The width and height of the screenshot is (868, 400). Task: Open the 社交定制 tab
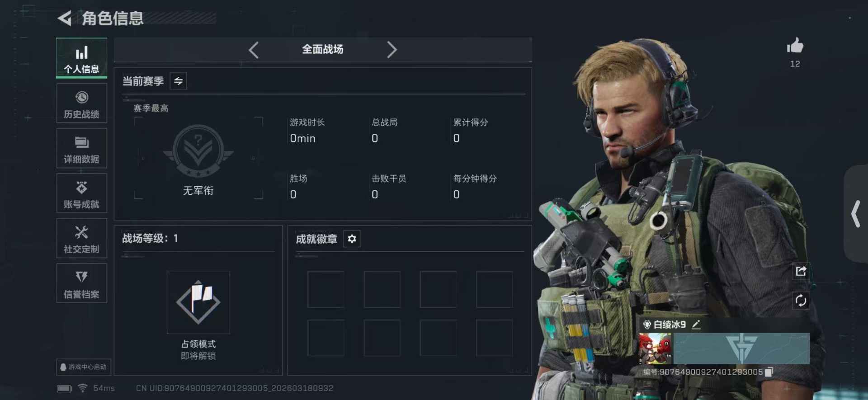(x=82, y=239)
